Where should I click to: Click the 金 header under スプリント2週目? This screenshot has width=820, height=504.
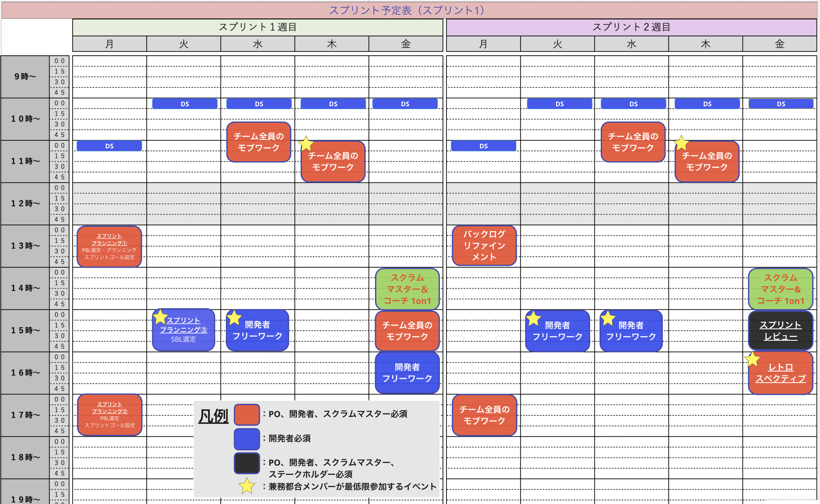tap(780, 44)
